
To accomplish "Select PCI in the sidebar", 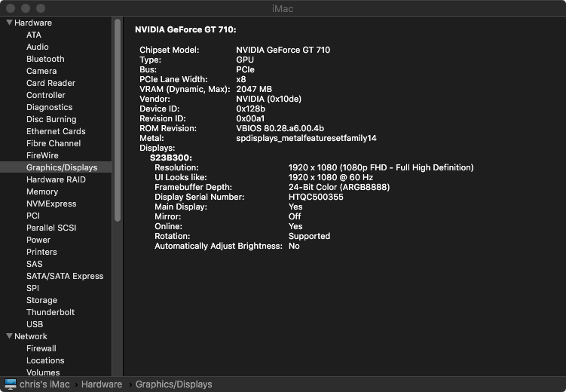I will coord(33,216).
